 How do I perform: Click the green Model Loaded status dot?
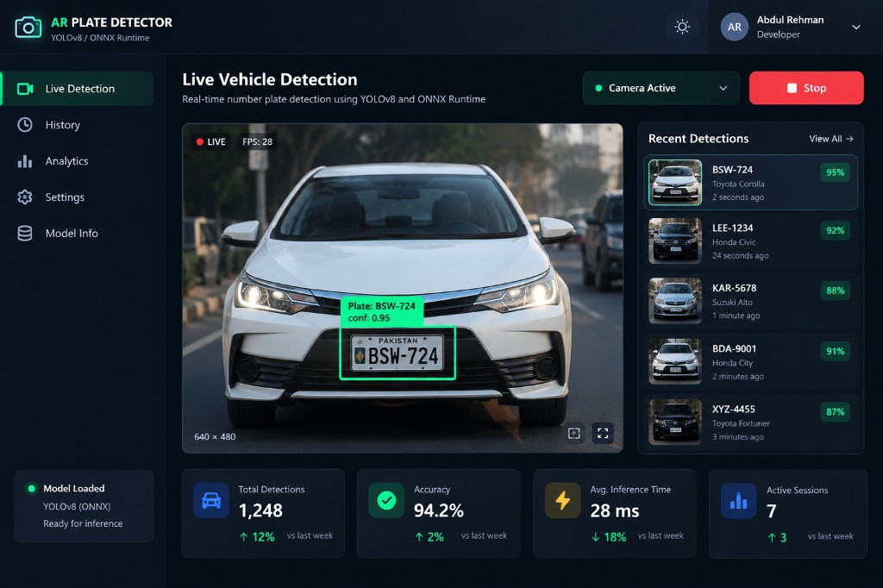click(x=32, y=488)
